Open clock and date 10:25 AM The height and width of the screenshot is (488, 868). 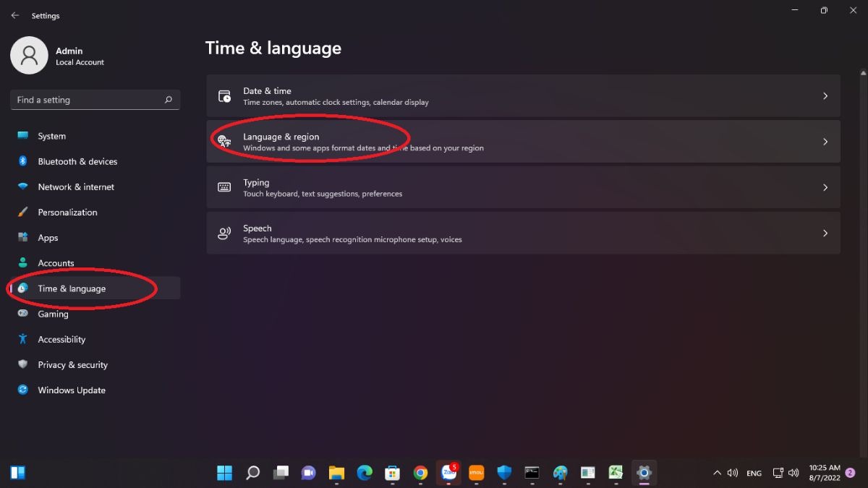(x=825, y=473)
